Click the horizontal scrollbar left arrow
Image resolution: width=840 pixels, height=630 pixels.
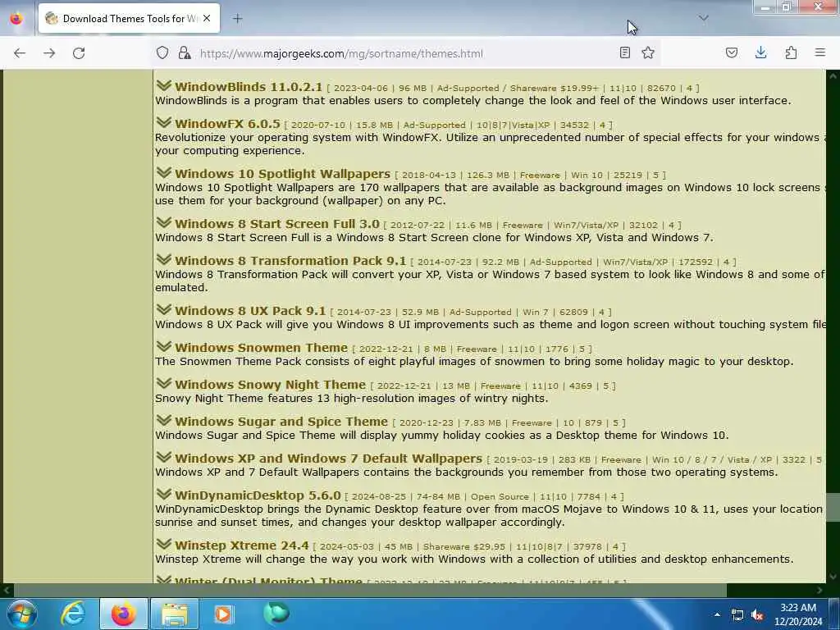tap(7, 590)
